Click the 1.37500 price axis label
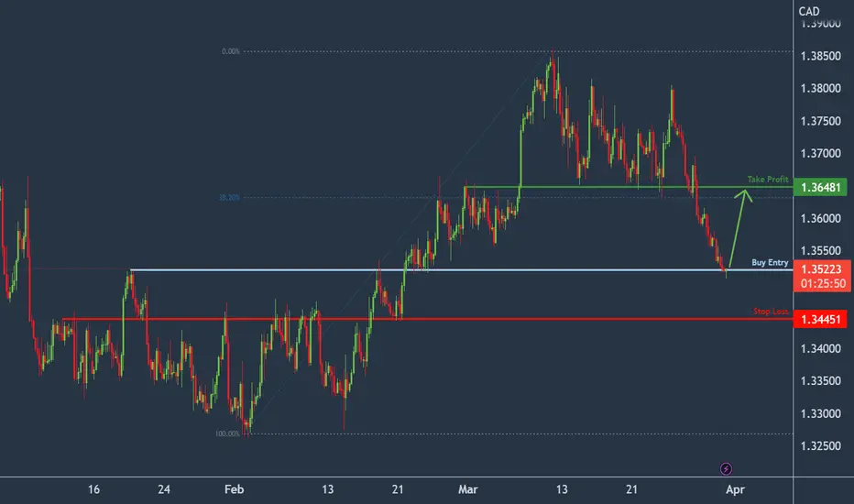Viewport: 854px width, 504px height. pyautogui.click(x=820, y=121)
